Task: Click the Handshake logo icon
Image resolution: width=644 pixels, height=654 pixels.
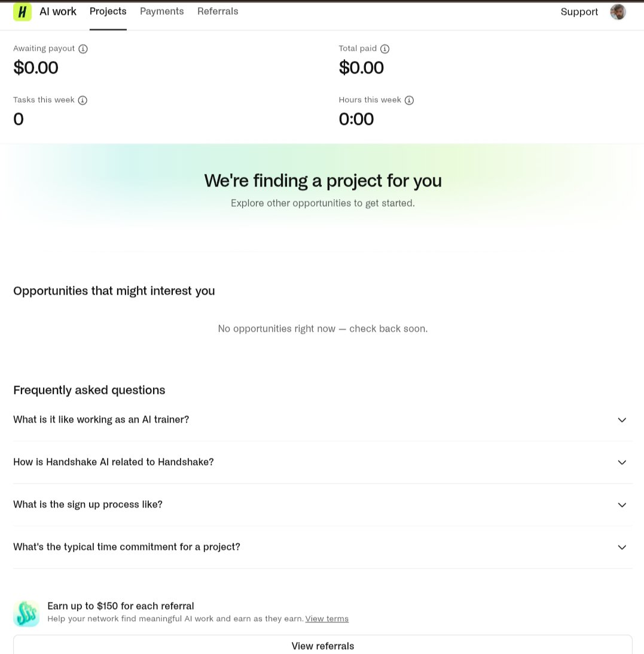Action: [23, 12]
